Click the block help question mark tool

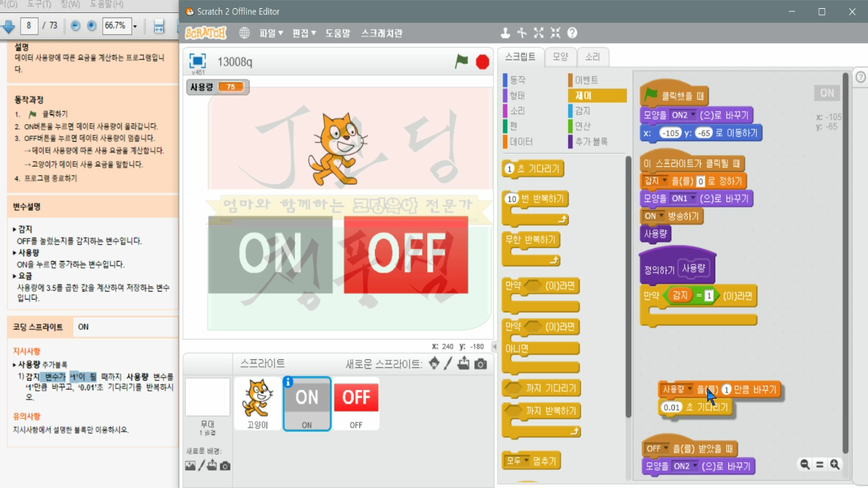[572, 33]
